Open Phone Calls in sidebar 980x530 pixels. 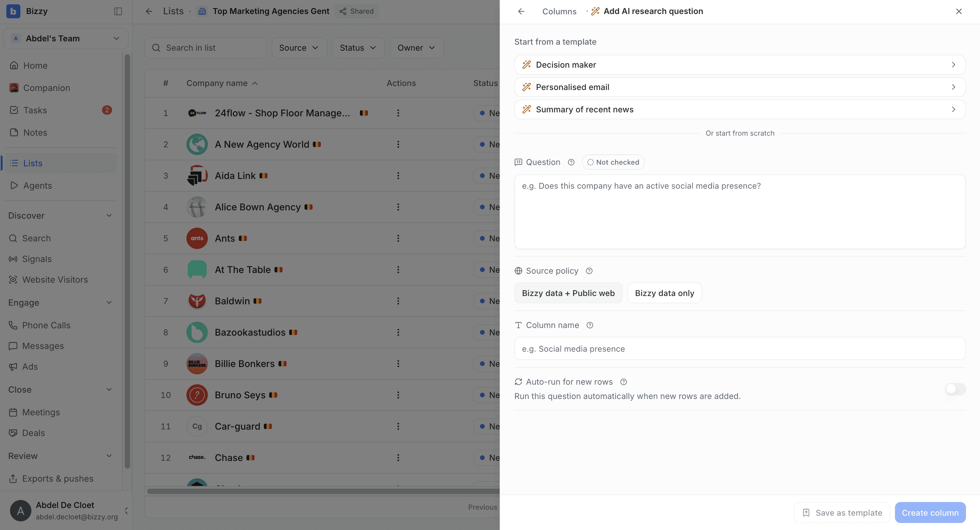61,325
